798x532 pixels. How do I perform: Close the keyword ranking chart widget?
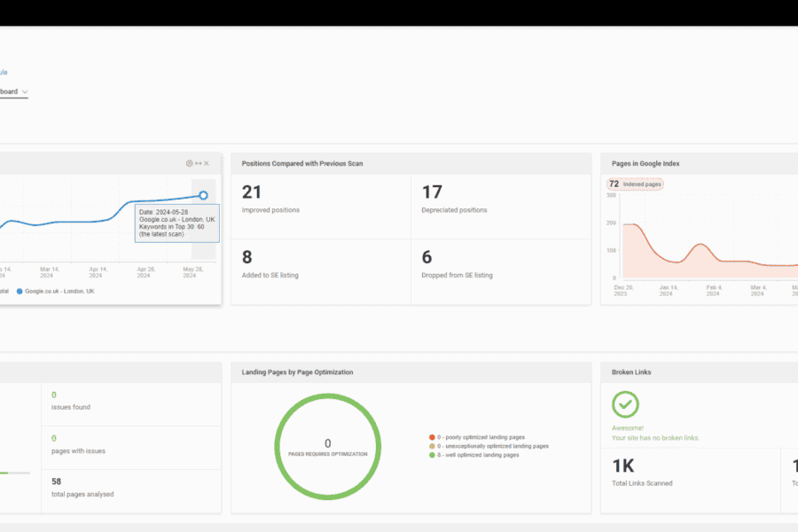(x=207, y=163)
